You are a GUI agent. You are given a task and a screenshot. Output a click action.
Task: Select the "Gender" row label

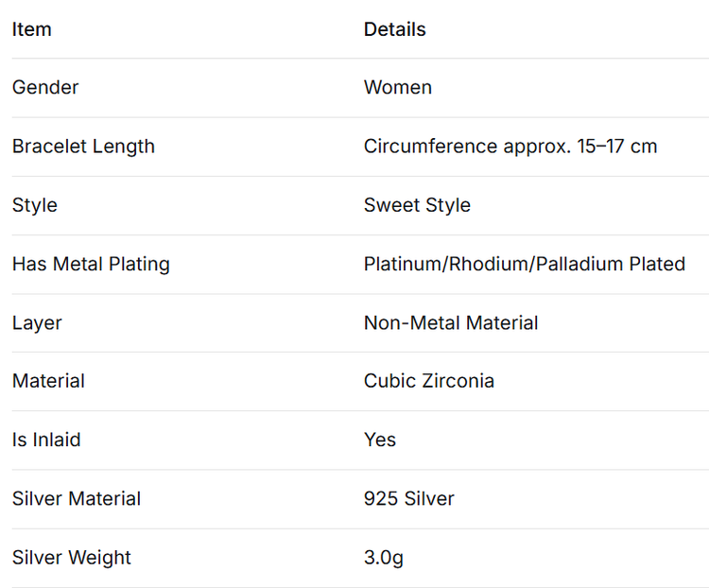(x=45, y=88)
